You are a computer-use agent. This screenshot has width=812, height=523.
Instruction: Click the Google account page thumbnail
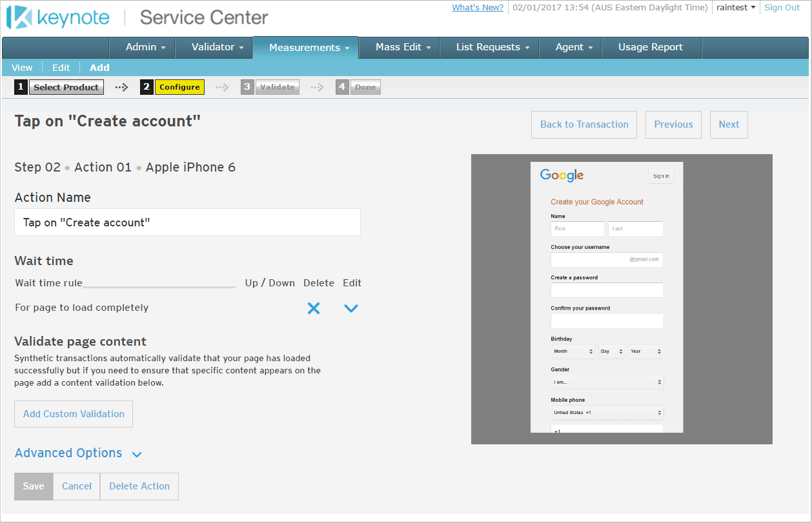(607, 297)
